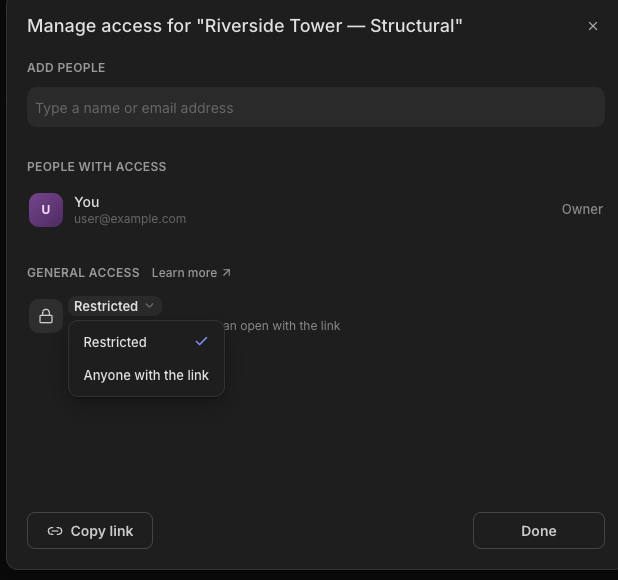The image size is (618, 580).
Task: Select the Restricted menu option
Action: pos(146,342)
